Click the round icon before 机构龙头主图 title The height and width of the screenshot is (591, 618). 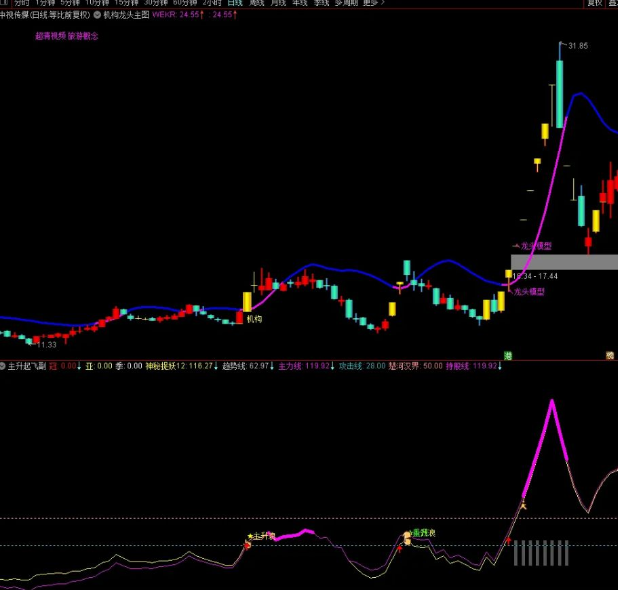click(97, 15)
